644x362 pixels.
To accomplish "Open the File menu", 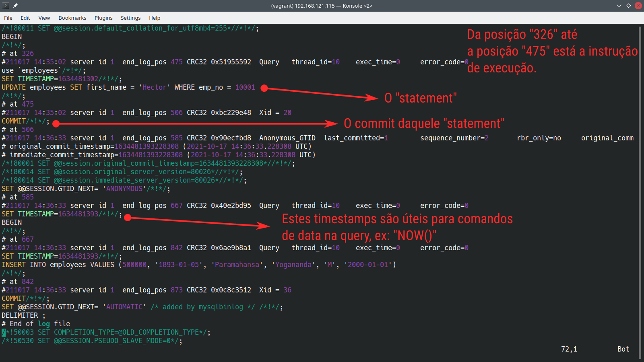I will [x=8, y=18].
